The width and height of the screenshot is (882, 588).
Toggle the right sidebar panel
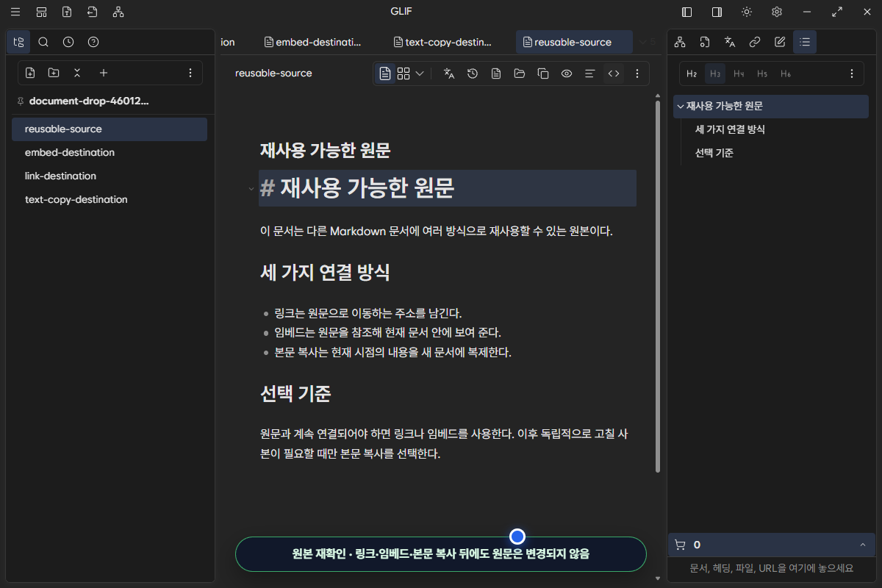[x=717, y=12]
